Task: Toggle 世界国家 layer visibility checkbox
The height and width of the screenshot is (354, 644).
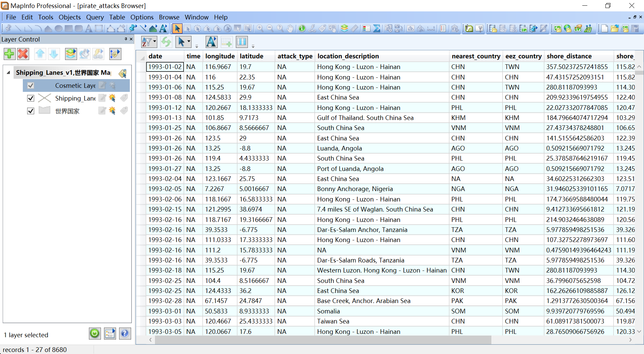Action: pyautogui.click(x=31, y=111)
